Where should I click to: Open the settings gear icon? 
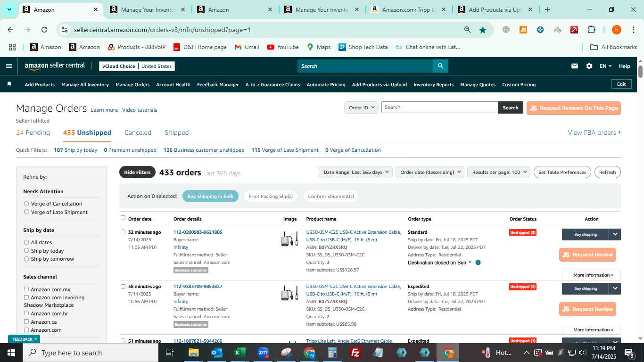[x=589, y=66]
